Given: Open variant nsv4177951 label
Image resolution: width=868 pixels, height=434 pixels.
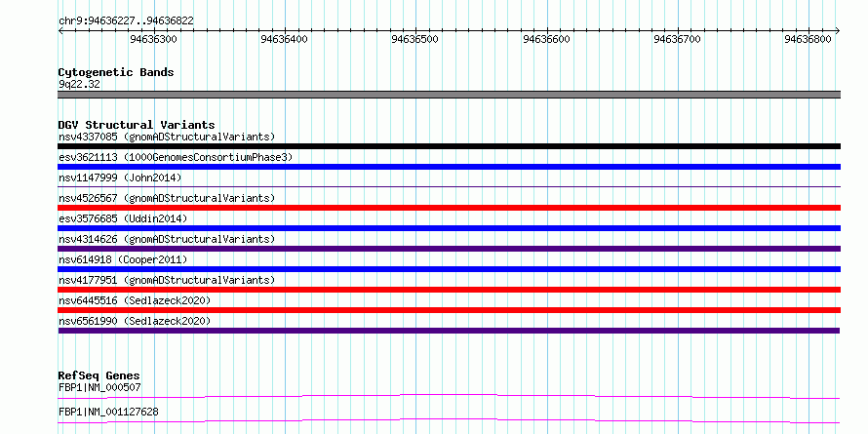Looking at the screenshot, I should pos(167,280).
